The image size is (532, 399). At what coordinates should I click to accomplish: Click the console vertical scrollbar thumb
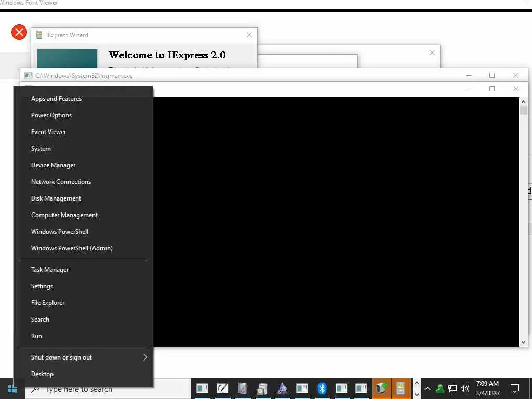(x=523, y=111)
